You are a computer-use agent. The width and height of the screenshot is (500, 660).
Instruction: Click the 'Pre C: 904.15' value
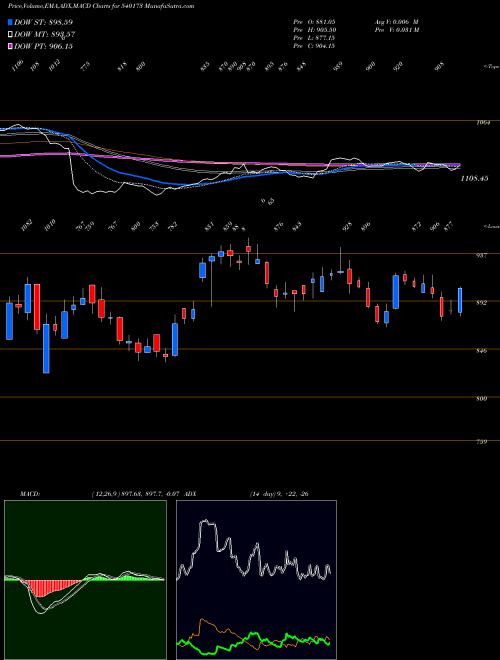tap(314, 46)
